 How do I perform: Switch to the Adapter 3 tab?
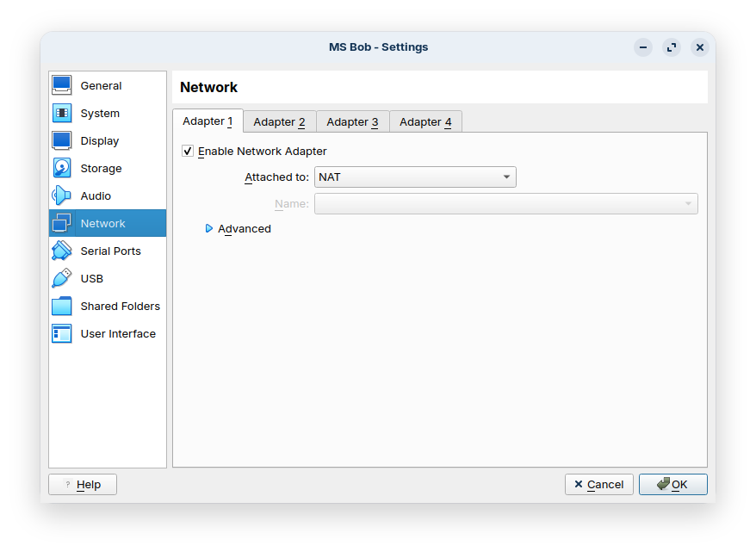352,122
